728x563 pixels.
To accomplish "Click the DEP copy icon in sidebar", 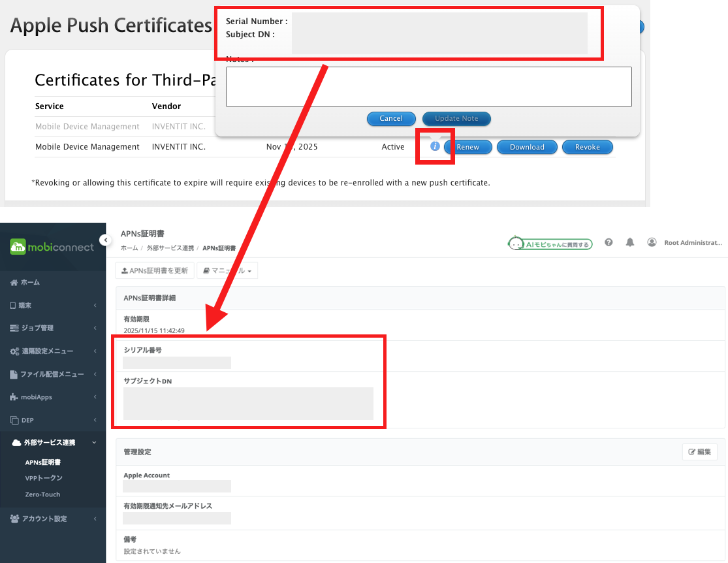I will 14,420.
